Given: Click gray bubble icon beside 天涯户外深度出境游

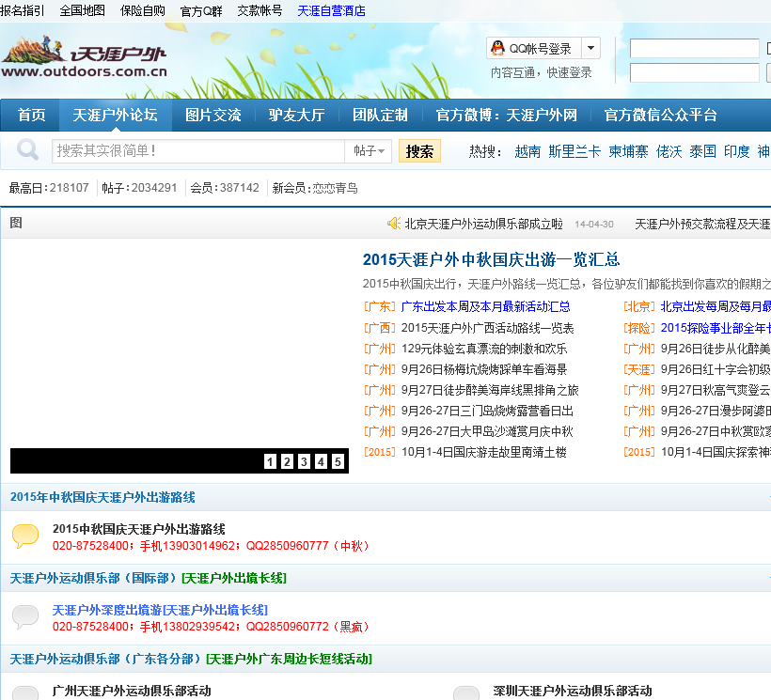Looking at the screenshot, I should pos(25,617).
